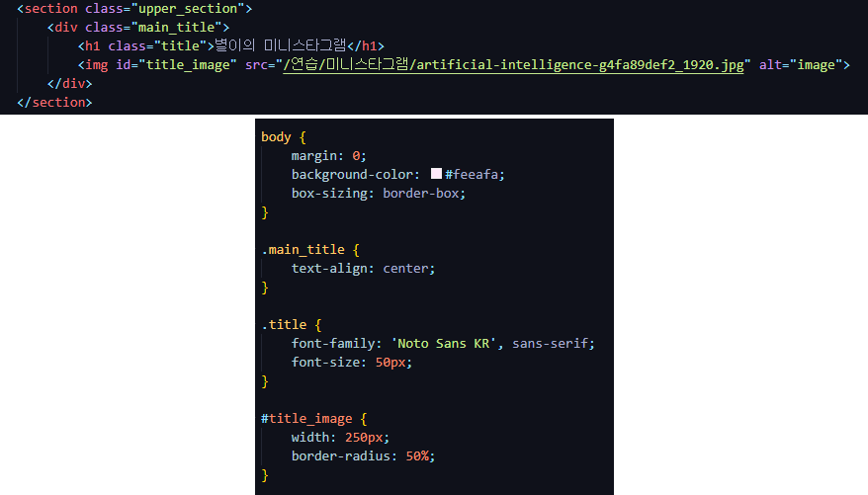
Task: Click the margin: 0 declaration
Action: point(329,155)
